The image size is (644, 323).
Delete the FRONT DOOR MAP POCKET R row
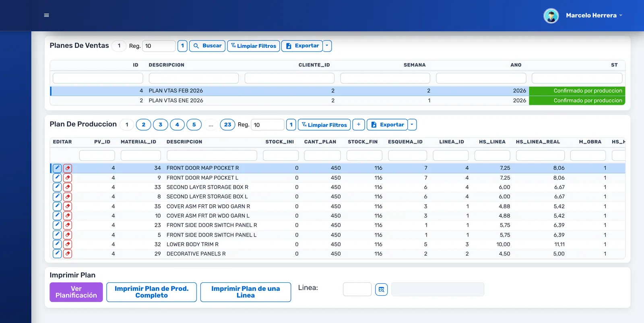(x=68, y=168)
